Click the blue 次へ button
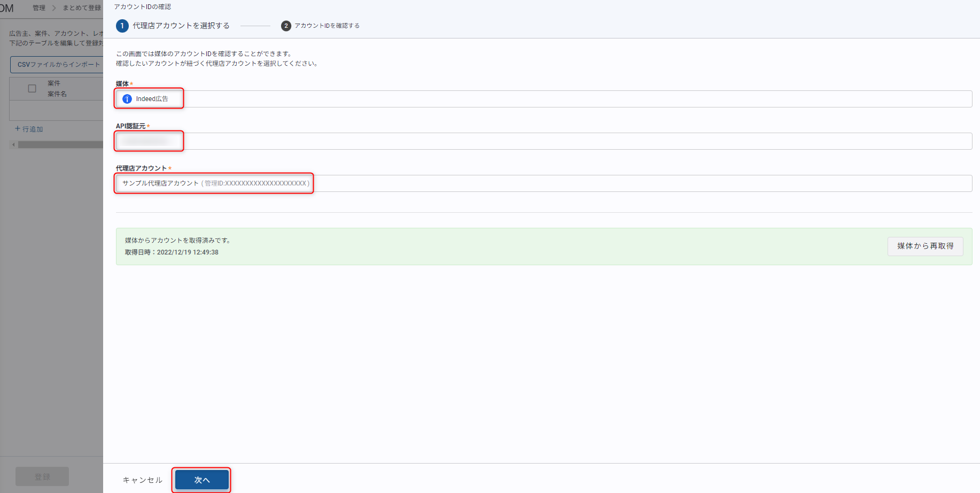Screen dimensions: 980x493 (201, 480)
